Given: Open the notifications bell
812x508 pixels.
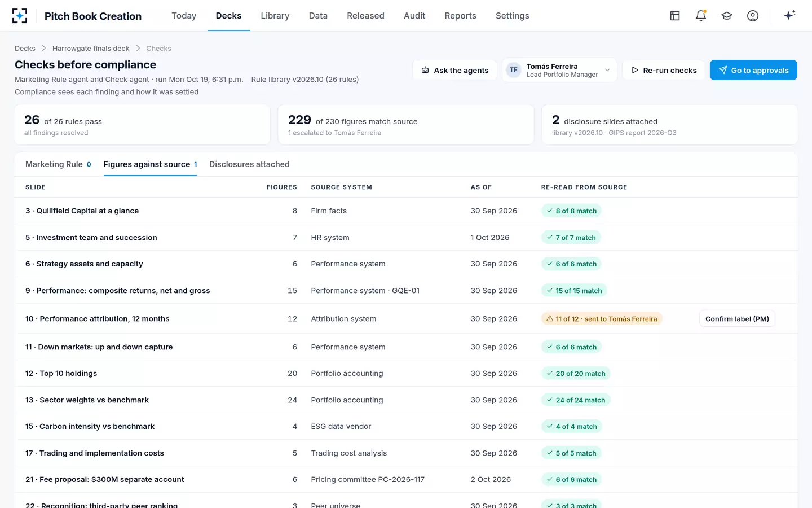Looking at the screenshot, I should click(701, 16).
